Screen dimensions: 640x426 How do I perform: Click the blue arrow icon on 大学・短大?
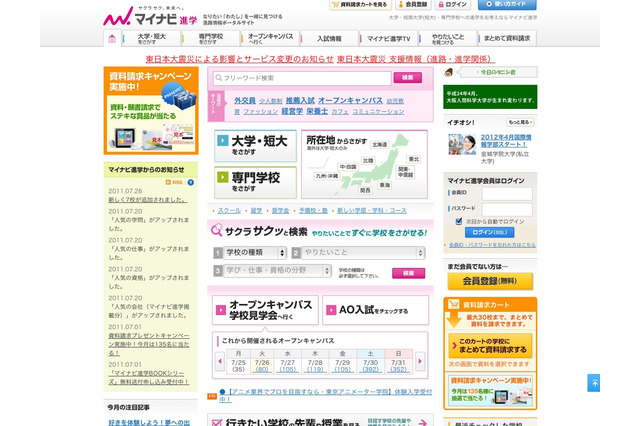(222, 141)
